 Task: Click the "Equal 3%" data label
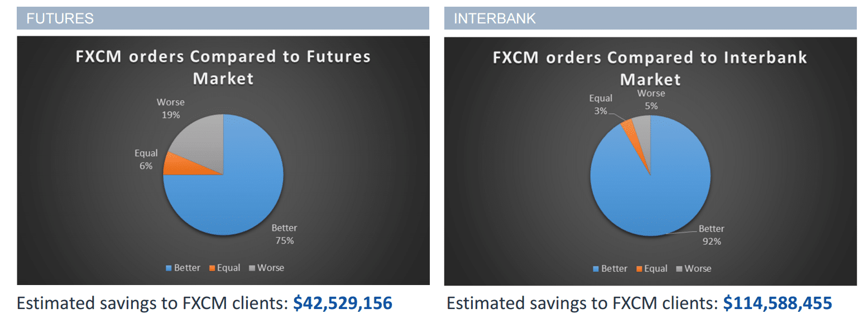601,104
